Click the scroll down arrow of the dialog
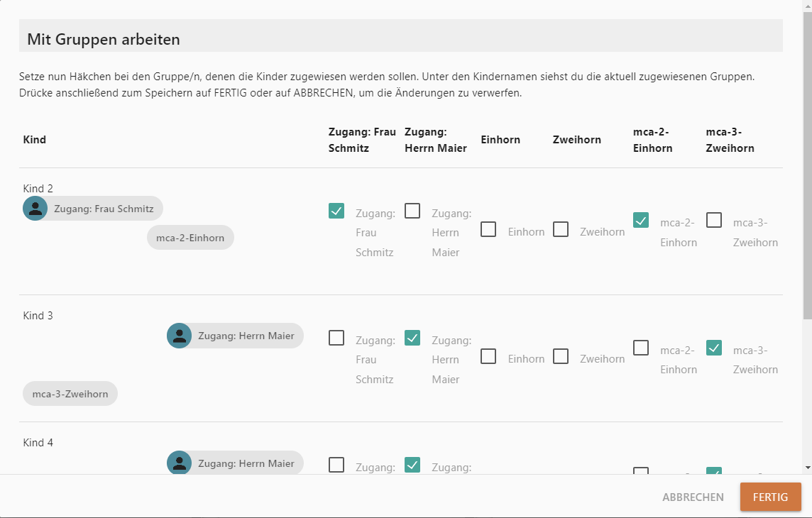This screenshot has width=812, height=518. pyautogui.click(x=807, y=468)
